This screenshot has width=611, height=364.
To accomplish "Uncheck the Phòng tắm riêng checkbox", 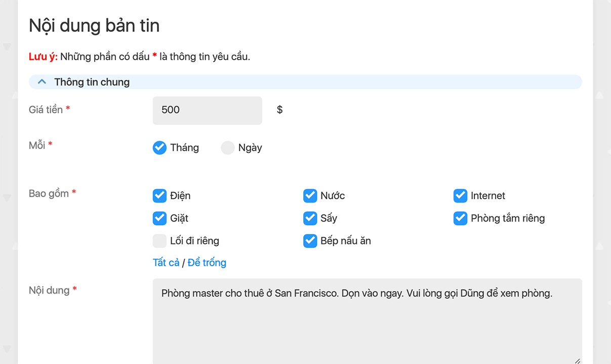I will [x=460, y=218].
